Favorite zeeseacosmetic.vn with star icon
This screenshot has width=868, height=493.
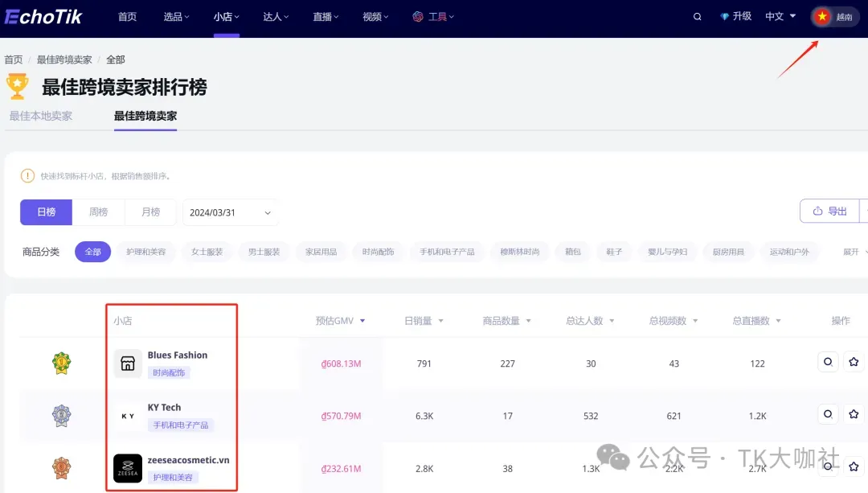coord(854,466)
